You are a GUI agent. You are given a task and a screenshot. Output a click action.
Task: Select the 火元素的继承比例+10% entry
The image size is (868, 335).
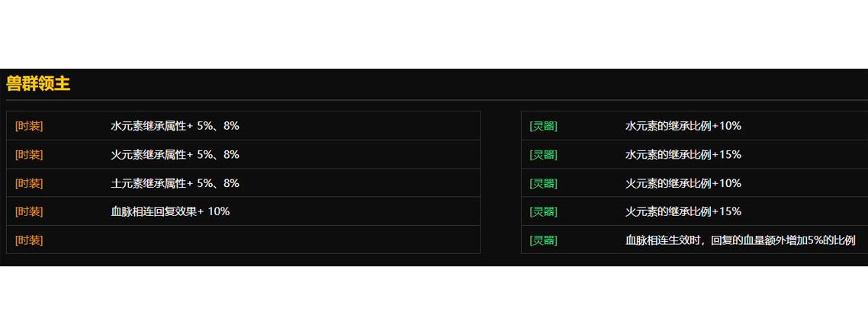(x=683, y=183)
